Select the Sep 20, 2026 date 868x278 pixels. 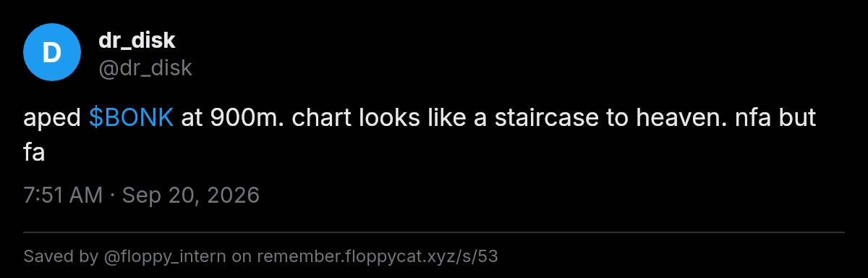tap(191, 195)
